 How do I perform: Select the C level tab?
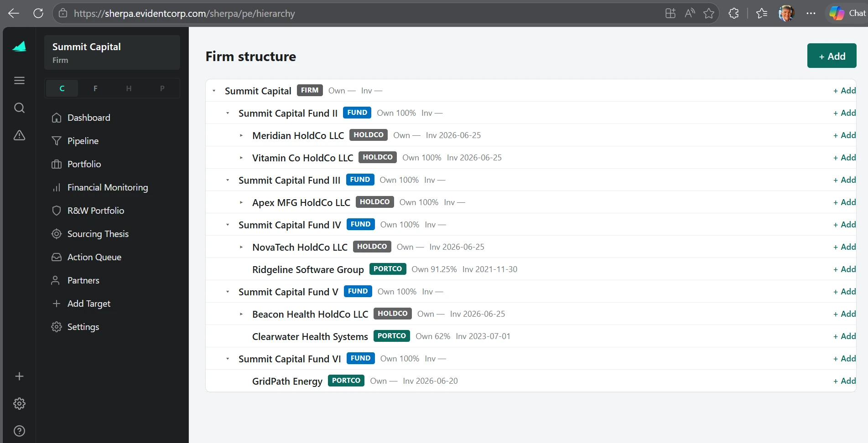[62, 88]
